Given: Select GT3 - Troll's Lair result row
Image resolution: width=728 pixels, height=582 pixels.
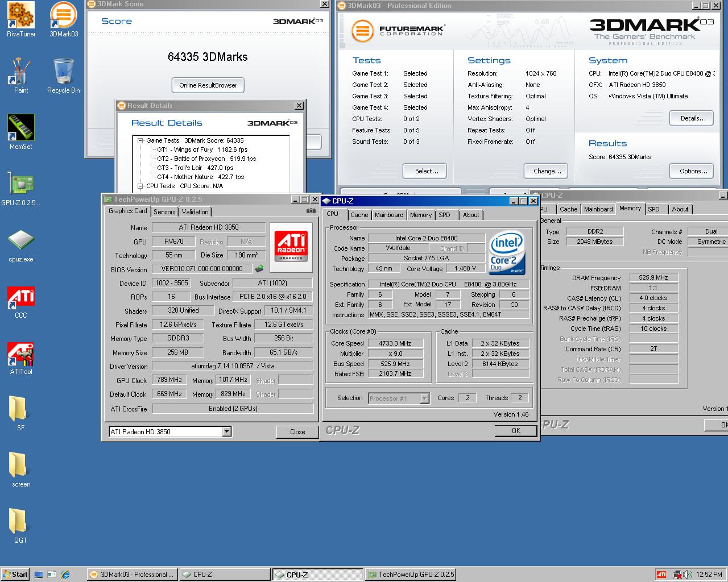Looking at the screenshot, I should (x=195, y=168).
